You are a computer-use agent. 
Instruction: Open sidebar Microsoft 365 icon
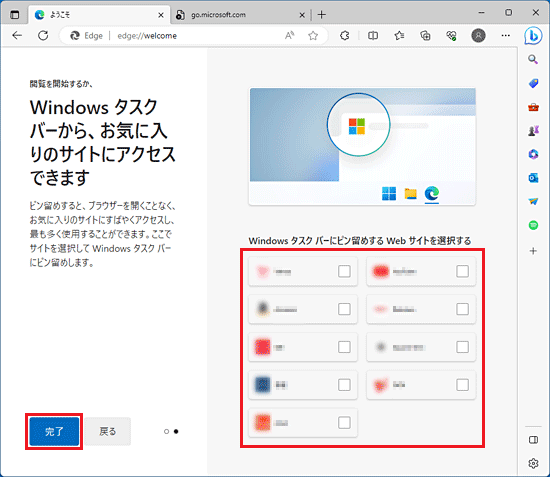click(533, 154)
